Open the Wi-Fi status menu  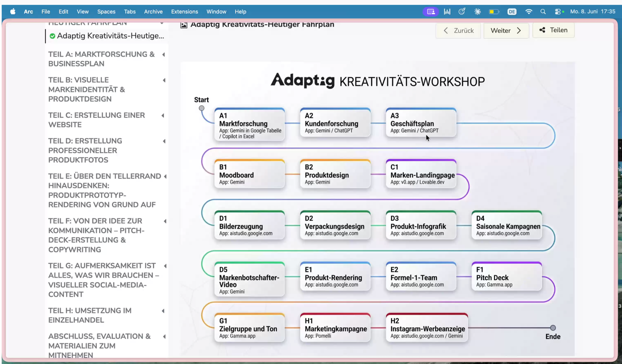528,11
